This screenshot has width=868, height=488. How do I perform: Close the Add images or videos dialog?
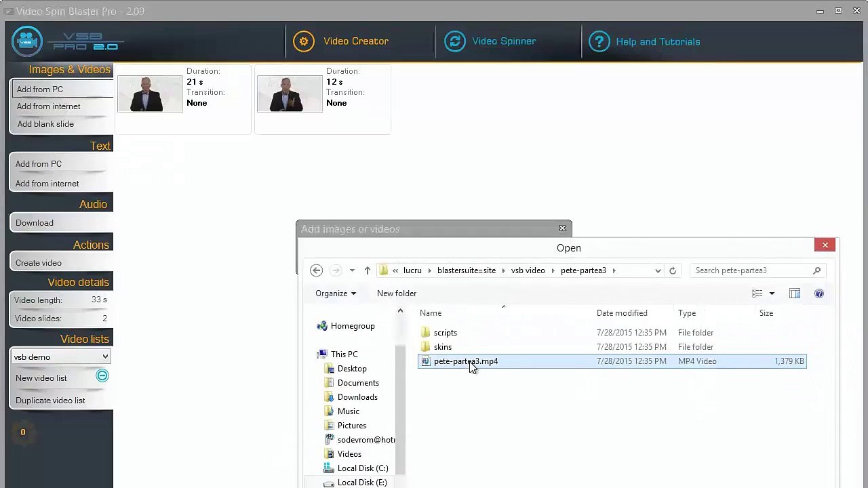(x=562, y=228)
